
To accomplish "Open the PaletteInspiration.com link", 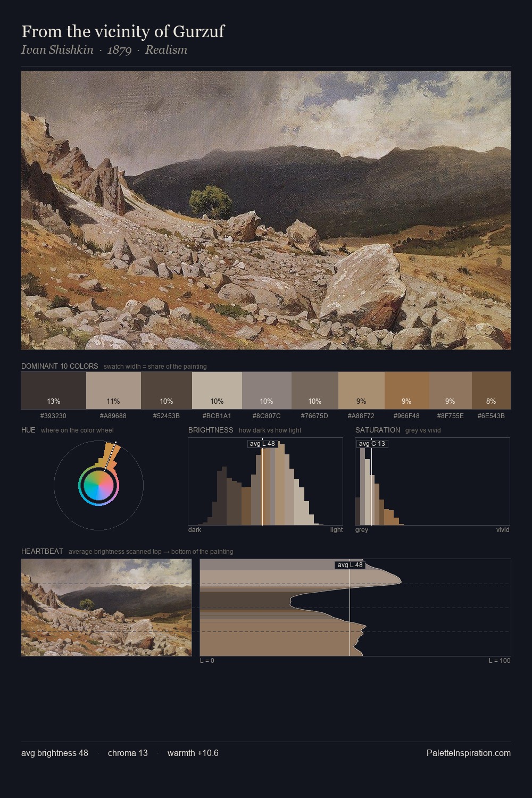I will click(469, 753).
